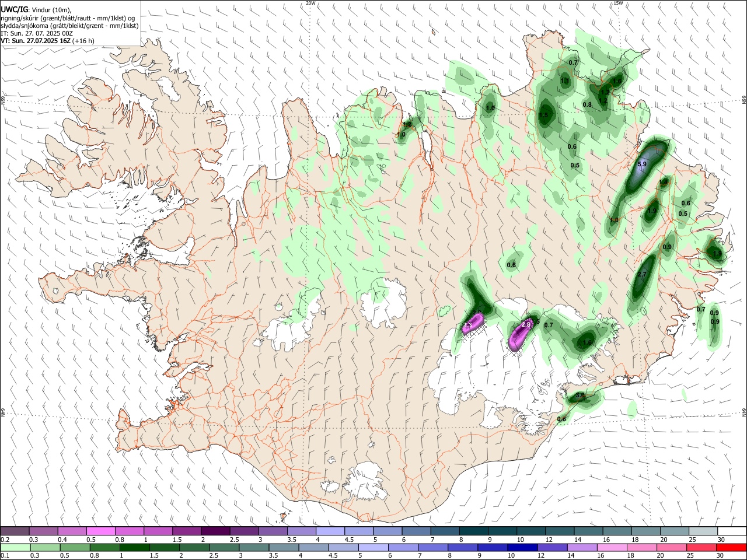Image resolution: width=747 pixels, height=560 pixels.
Task: Click the '20W' longitude label
Action: pos(310,3)
